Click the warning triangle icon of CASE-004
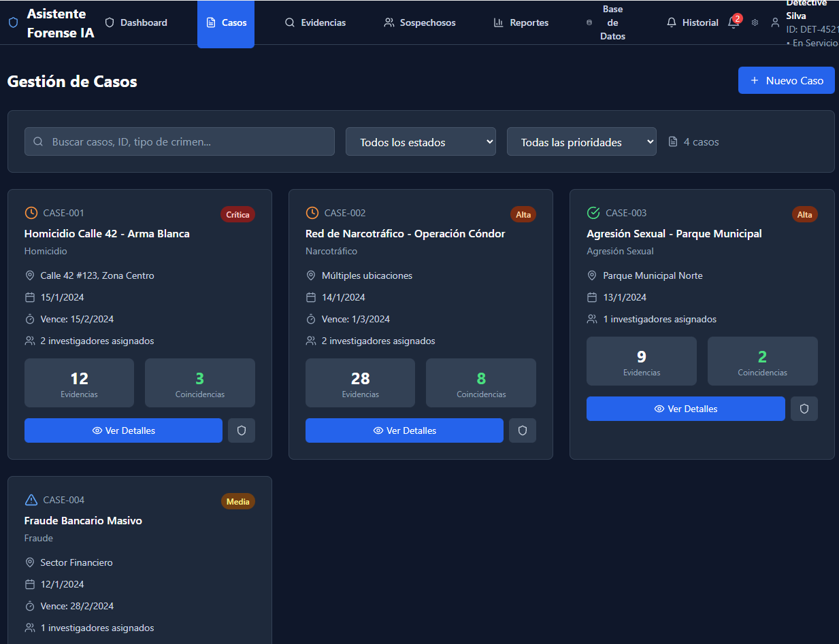 tap(31, 500)
